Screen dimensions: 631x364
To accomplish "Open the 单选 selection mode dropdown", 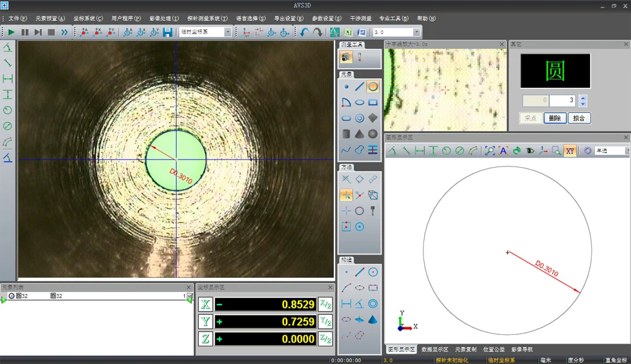I will [627, 151].
